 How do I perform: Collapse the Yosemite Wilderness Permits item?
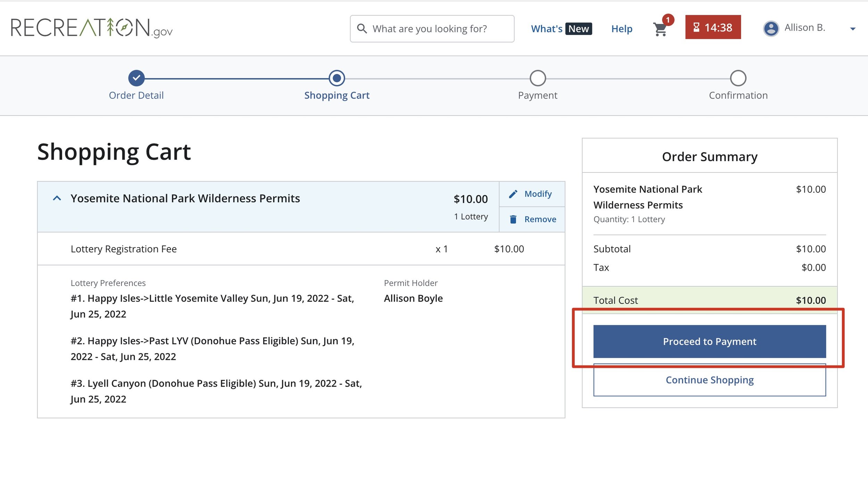click(57, 199)
